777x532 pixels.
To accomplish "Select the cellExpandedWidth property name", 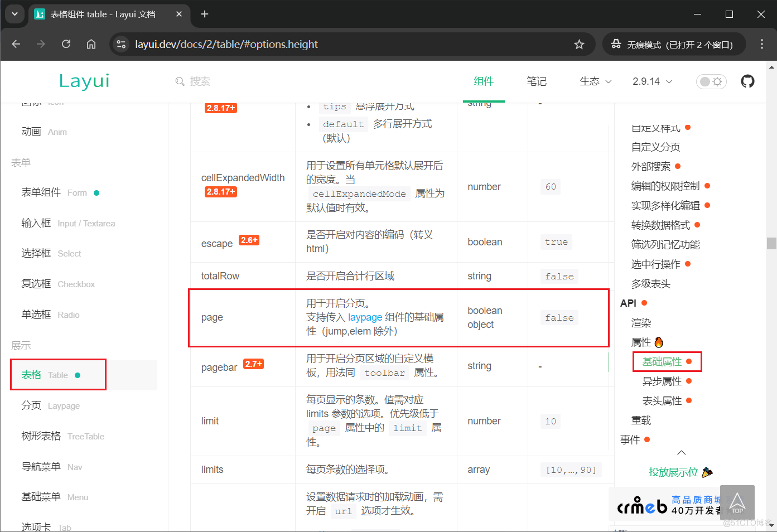I will point(243,178).
